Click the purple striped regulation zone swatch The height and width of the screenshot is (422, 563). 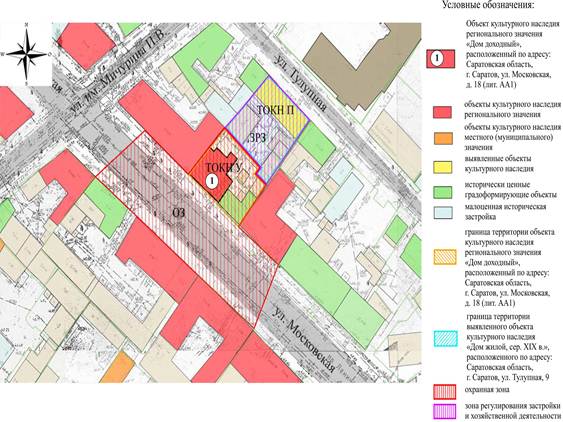[x=445, y=412]
